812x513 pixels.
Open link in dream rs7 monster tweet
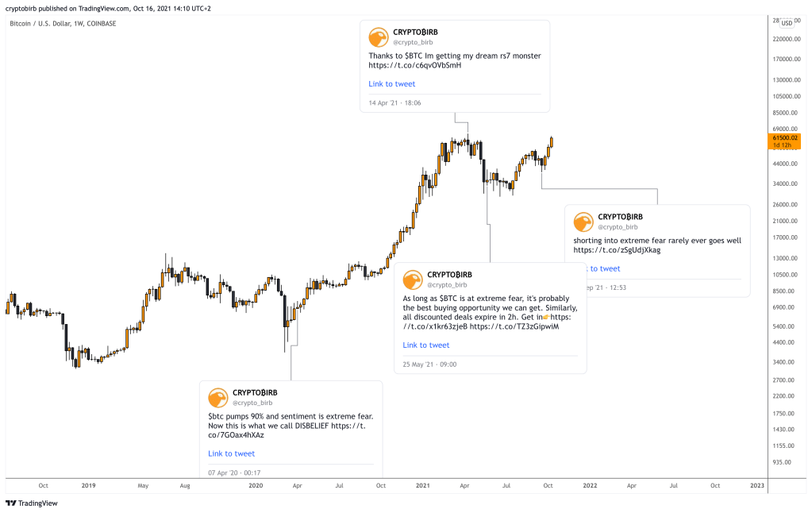[391, 84]
